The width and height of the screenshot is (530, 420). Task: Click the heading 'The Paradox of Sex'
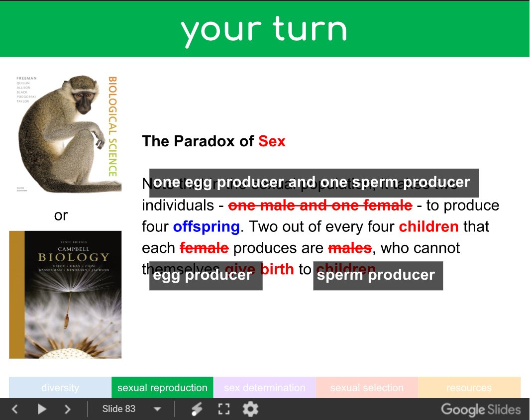pyautogui.click(x=213, y=141)
